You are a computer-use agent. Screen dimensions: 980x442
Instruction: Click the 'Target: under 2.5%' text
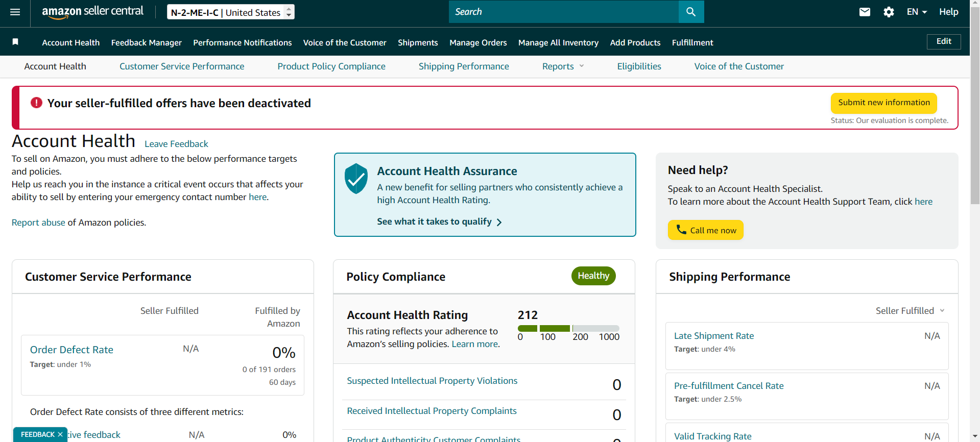(x=708, y=399)
